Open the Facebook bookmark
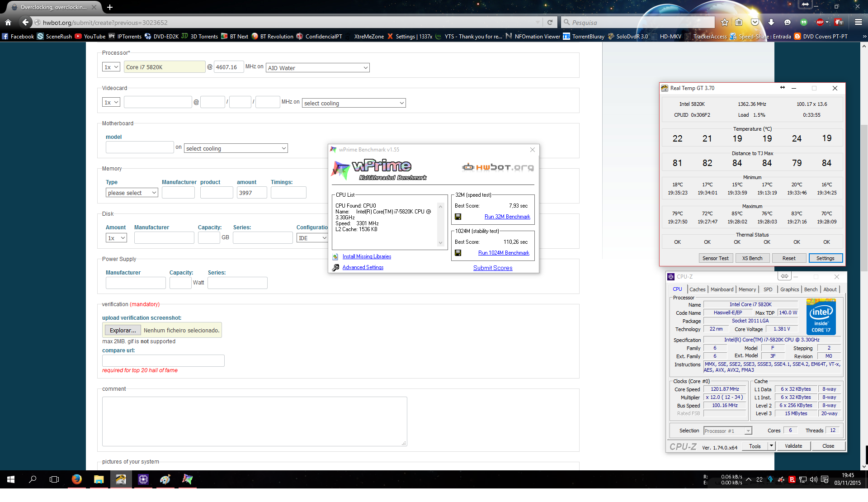Image resolution: width=868 pixels, height=502 pixels. 18,37
